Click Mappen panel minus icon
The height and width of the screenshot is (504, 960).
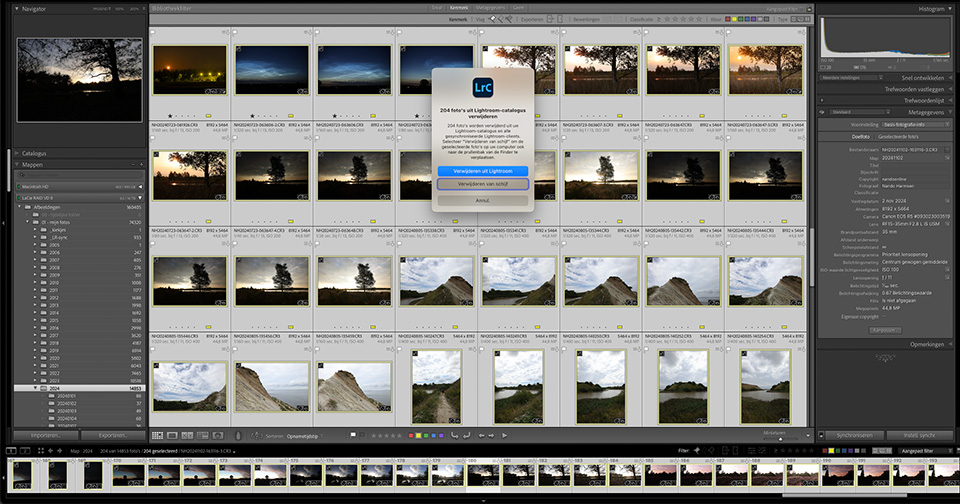point(133,164)
